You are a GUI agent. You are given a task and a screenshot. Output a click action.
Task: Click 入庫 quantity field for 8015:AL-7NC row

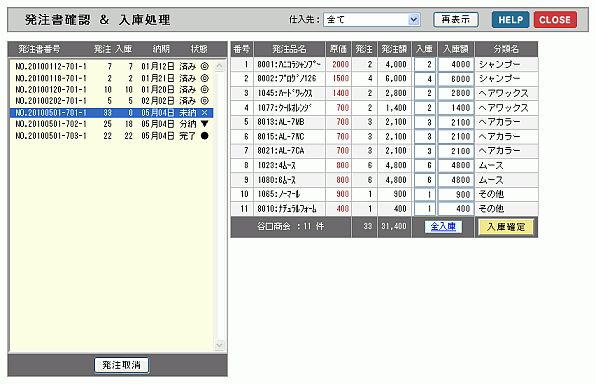point(425,136)
